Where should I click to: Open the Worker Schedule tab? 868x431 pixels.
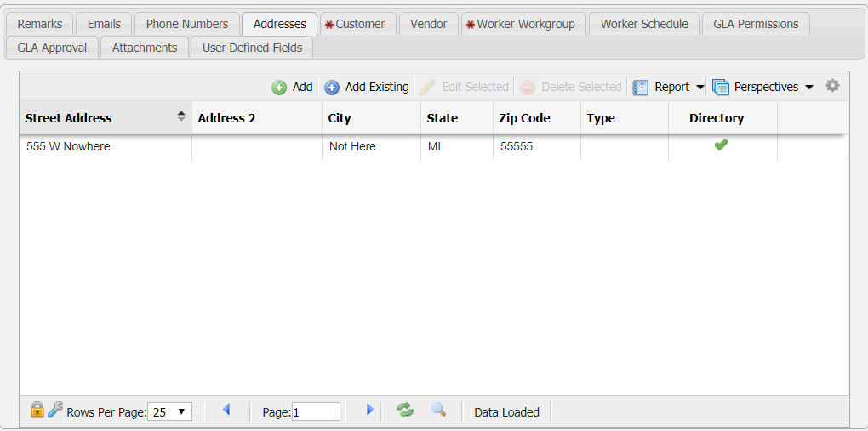click(644, 24)
